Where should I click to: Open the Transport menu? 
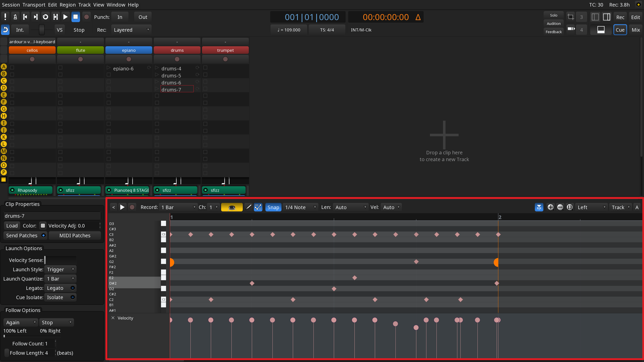(34, 5)
